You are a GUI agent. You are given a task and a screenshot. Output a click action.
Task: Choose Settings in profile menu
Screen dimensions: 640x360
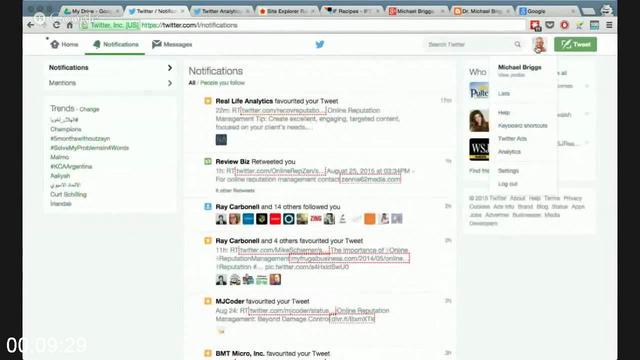[508, 171]
